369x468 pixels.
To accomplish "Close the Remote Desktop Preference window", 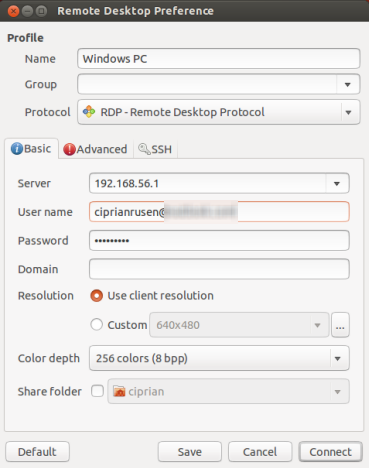I will click(13, 11).
